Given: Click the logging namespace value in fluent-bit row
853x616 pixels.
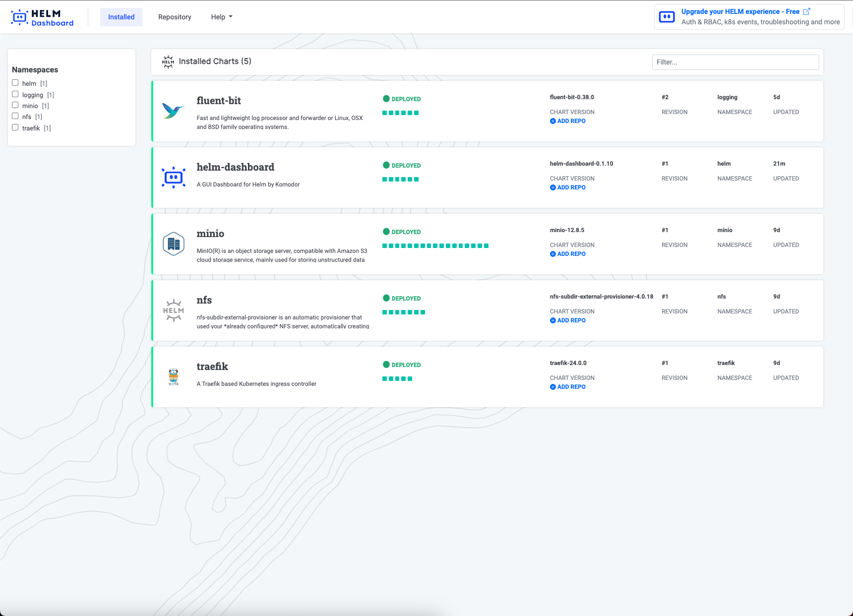Looking at the screenshot, I should (727, 97).
